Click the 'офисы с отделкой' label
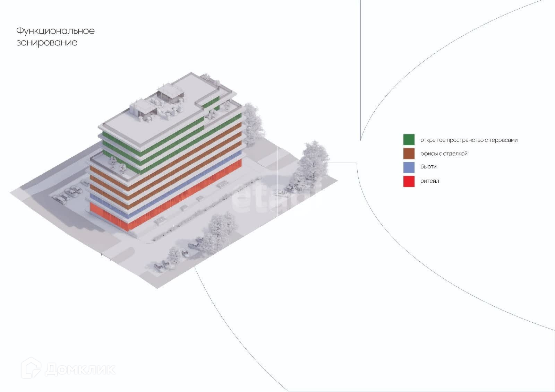Screen dimensions: 555x392 444,154
